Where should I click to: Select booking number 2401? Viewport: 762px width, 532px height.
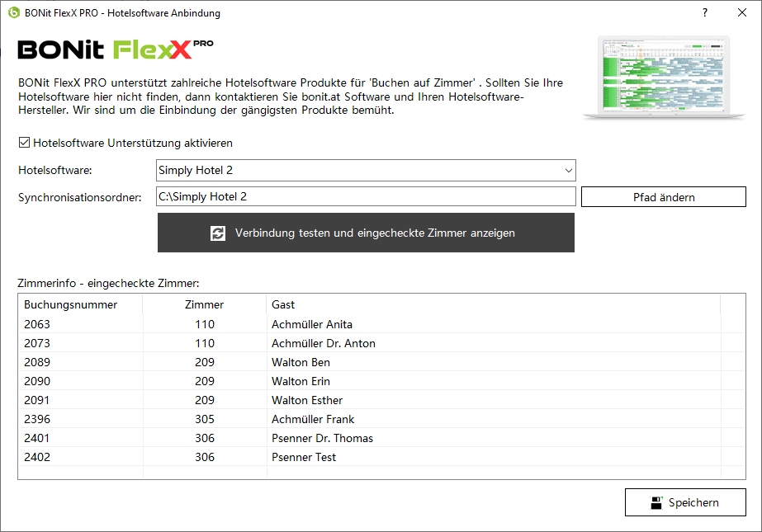37,438
